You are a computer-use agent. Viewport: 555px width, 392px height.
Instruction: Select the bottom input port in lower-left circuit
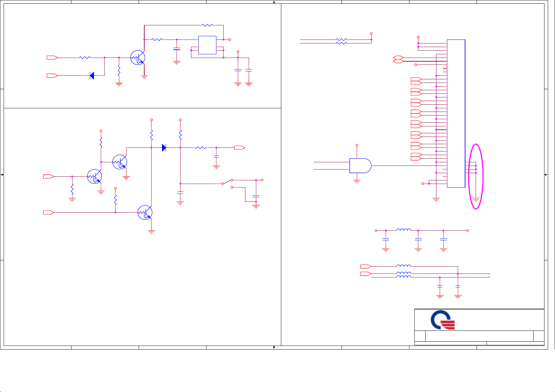(x=49, y=213)
